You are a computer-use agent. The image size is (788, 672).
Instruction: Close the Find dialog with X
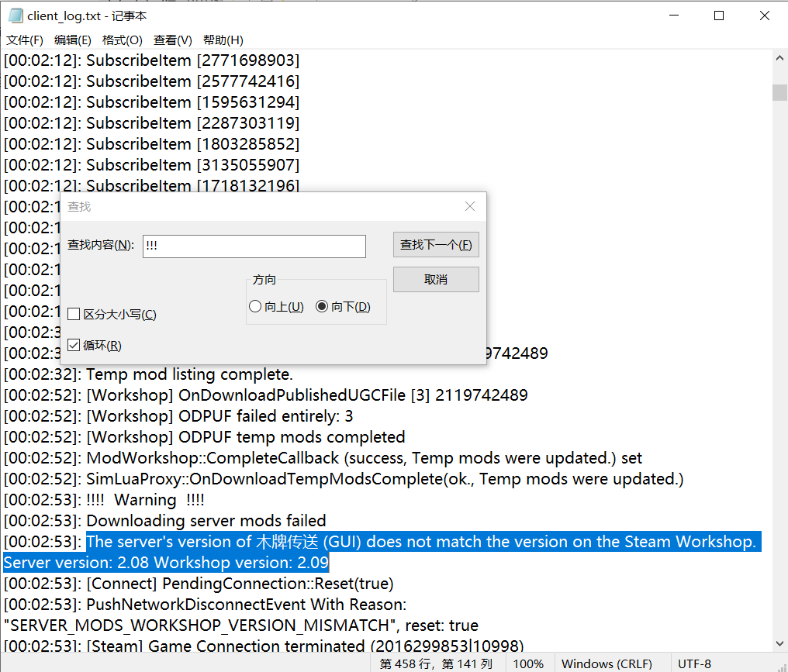pyautogui.click(x=469, y=206)
